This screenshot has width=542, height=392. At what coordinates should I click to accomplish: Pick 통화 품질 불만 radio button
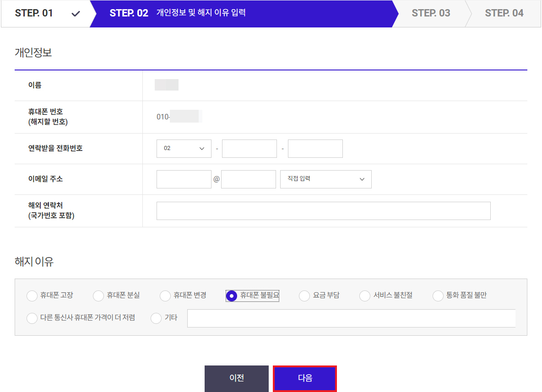pyautogui.click(x=438, y=295)
